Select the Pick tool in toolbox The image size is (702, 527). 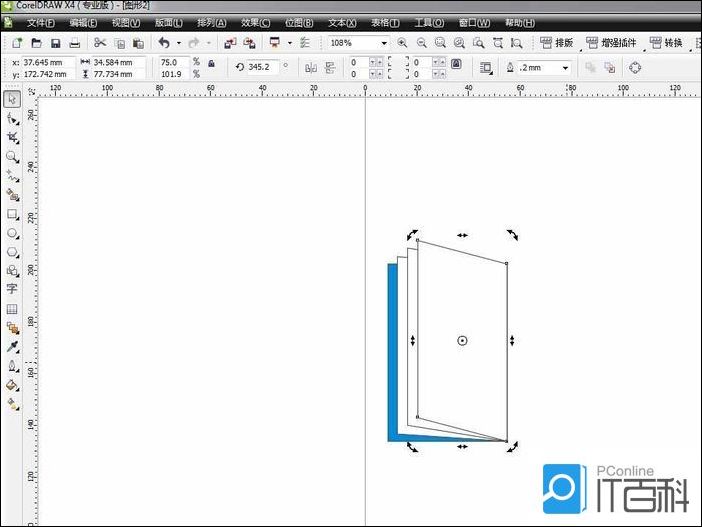(x=12, y=99)
